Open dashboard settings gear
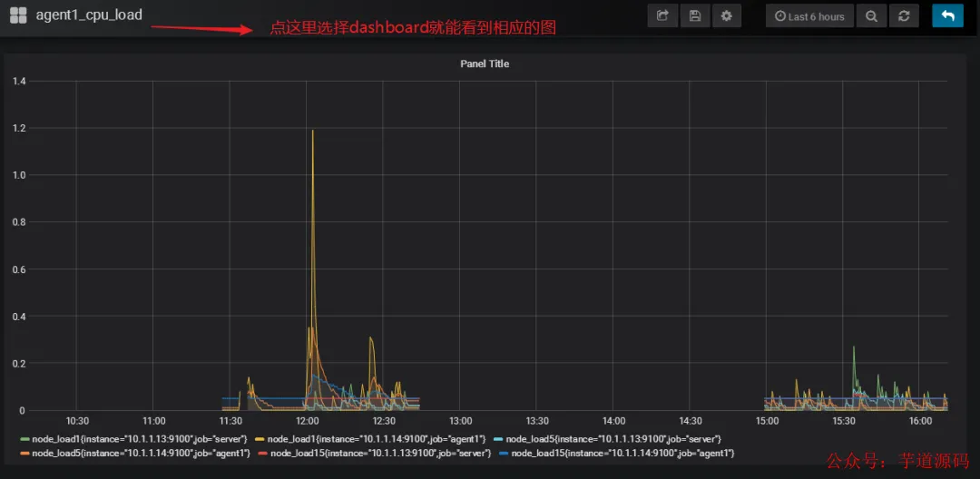The width and height of the screenshot is (980, 479). pyautogui.click(x=726, y=16)
